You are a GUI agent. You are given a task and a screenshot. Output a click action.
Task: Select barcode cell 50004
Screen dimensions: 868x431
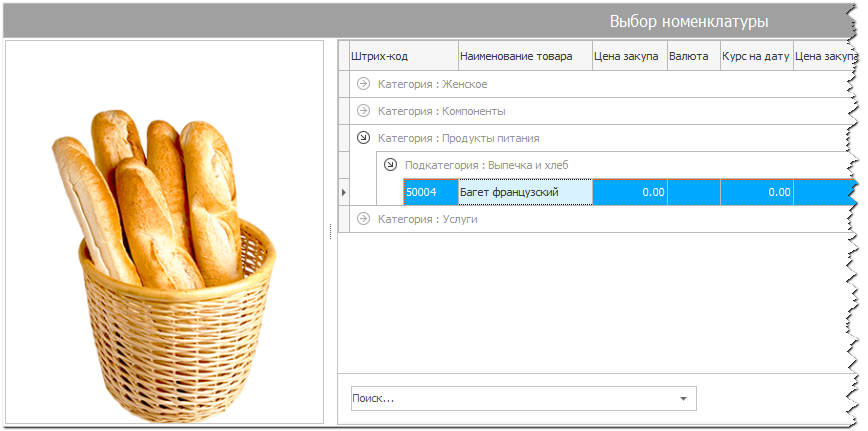[x=431, y=192]
